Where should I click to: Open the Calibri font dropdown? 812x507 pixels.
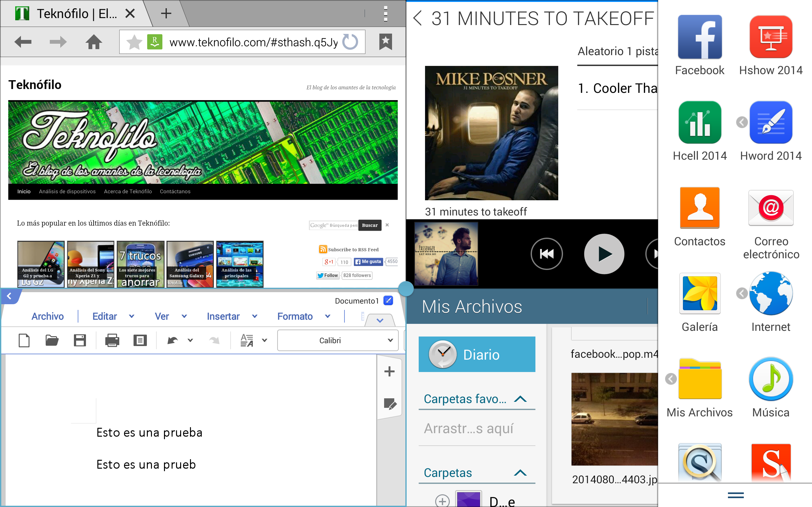337,340
